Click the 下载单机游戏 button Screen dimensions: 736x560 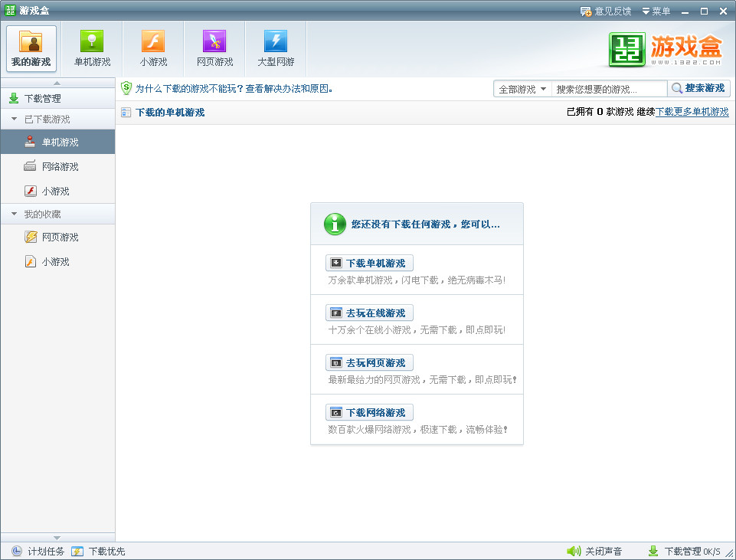(x=369, y=263)
